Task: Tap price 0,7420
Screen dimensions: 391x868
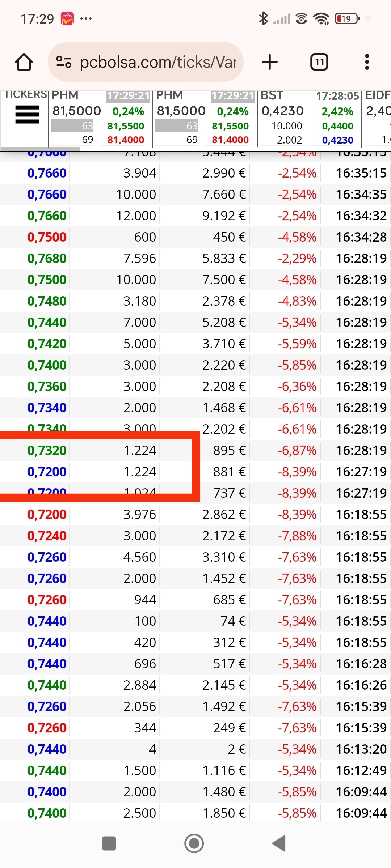Action: pyautogui.click(x=47, y=344)
